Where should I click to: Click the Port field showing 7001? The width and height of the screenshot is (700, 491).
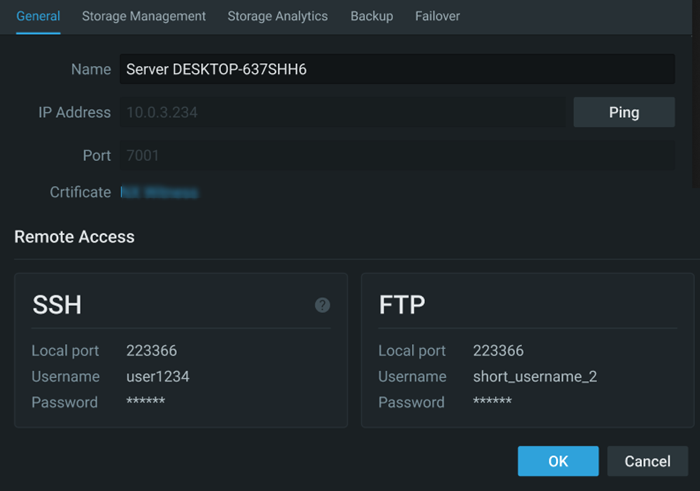pos(397,155)
